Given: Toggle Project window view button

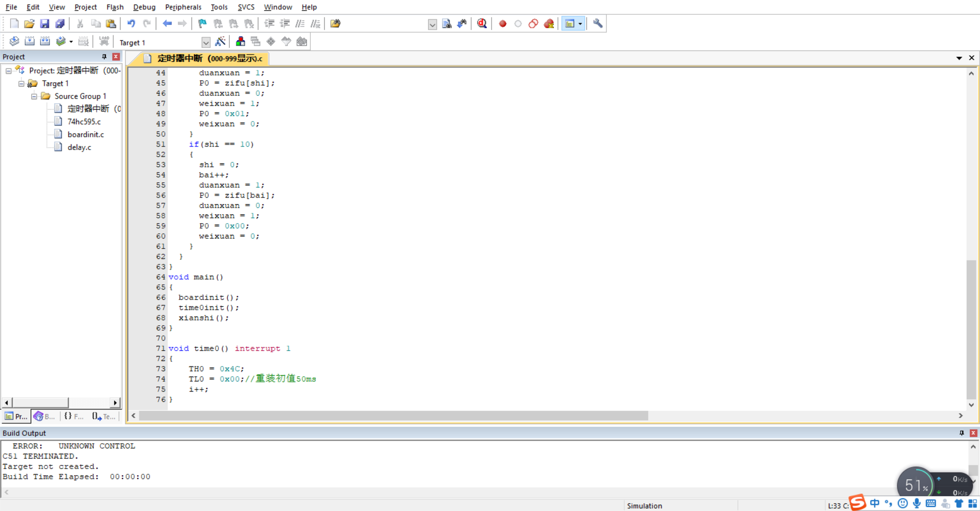Looking at the screenshot, I should [x=570, y=23].
